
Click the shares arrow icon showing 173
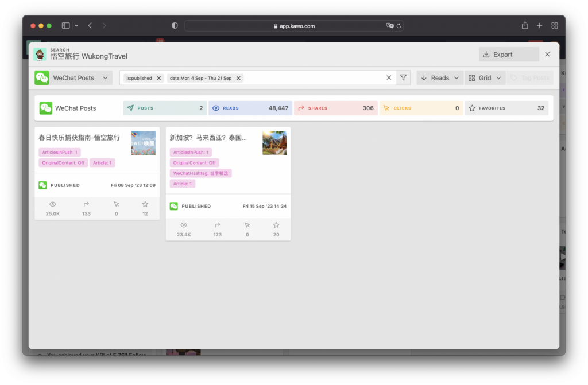coord(218,225)
